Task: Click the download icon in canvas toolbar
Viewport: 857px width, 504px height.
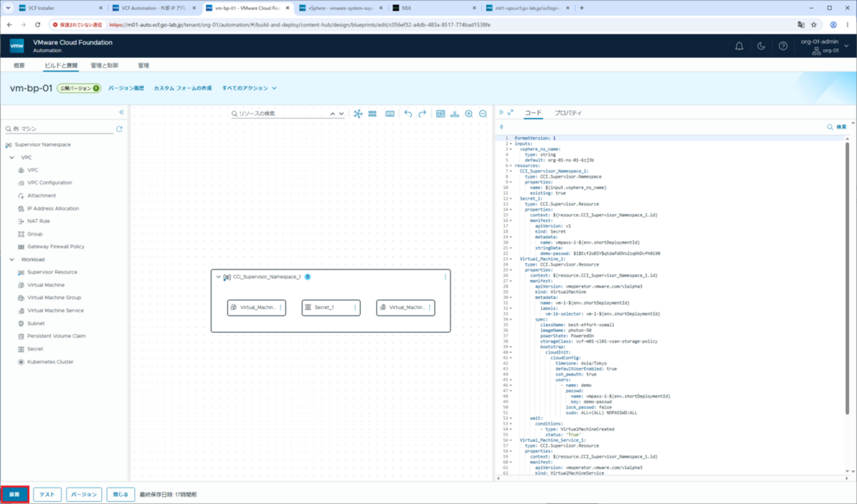Action: (455, 114)
